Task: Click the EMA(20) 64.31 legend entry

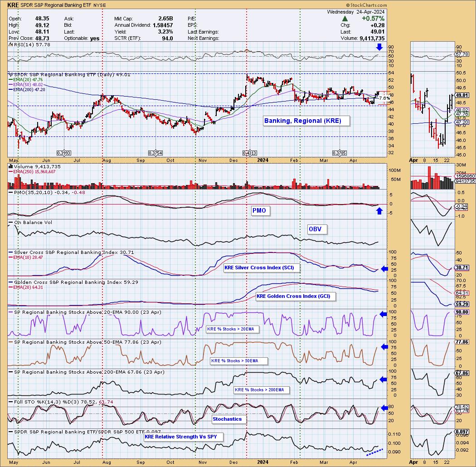Action: pos(25,287)
